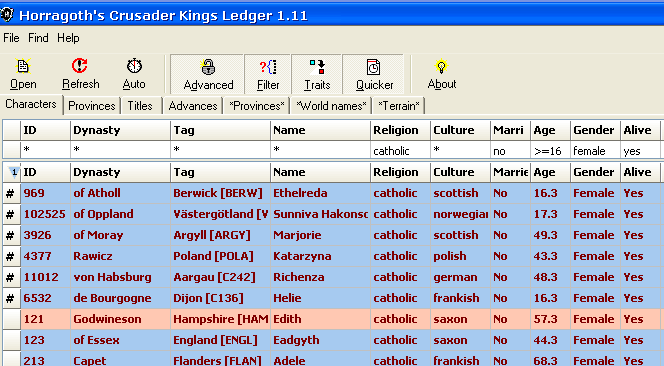The width and height of the screenshot is (664, 366).
Task: Edit the Gender filter field containing female
Action: pos(595,150)
